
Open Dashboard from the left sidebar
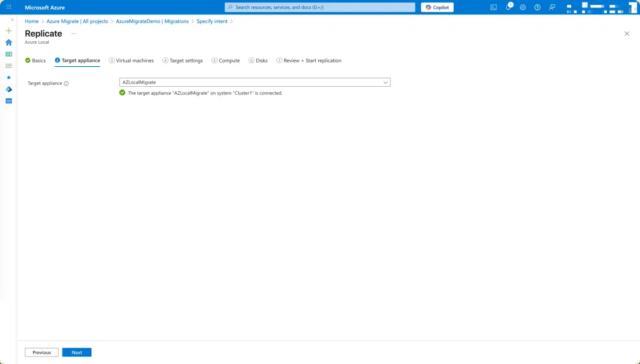(x=9, y=54)
